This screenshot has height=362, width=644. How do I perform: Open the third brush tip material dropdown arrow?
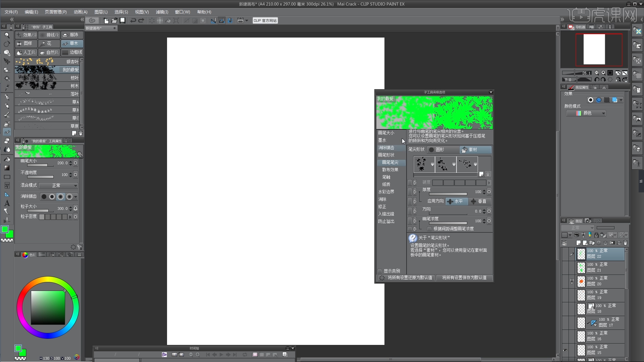[475, 165]
